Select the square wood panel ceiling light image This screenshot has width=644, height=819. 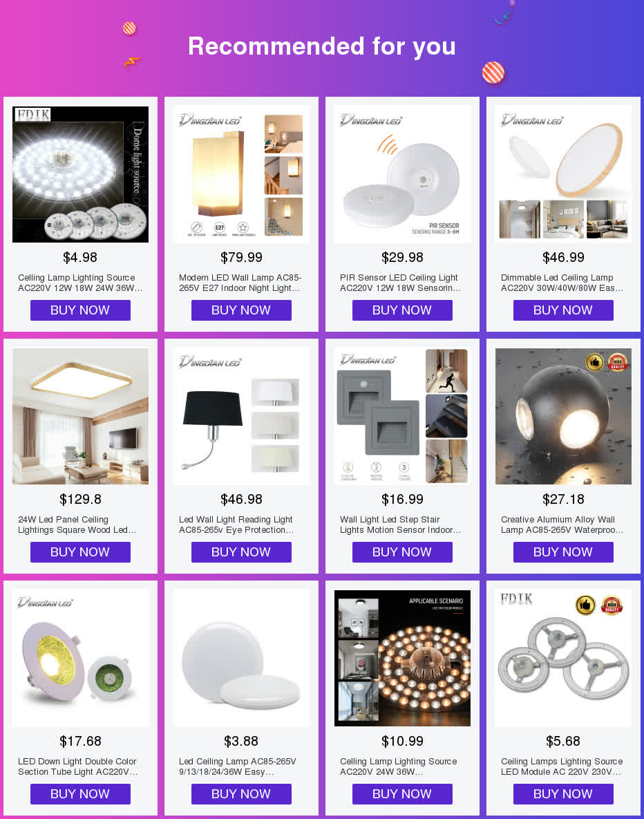[x=80, y=416]
